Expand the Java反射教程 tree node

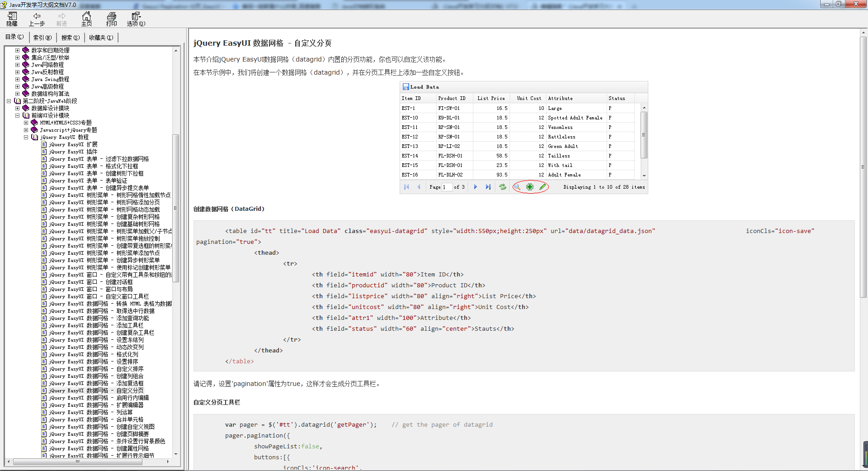[17, 72]
